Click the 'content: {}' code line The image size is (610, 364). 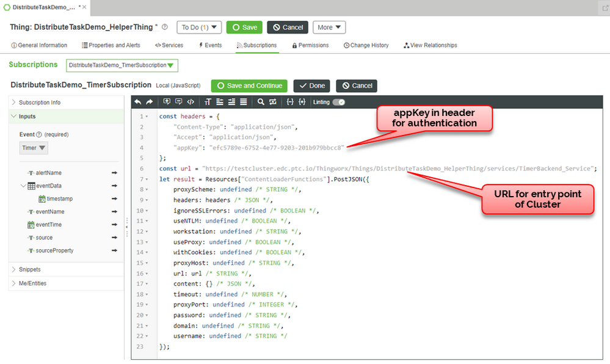point(214,284)
